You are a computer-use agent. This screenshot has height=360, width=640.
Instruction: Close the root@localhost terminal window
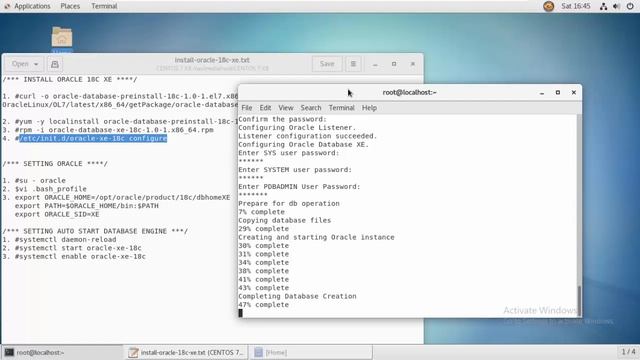(573, 93)
